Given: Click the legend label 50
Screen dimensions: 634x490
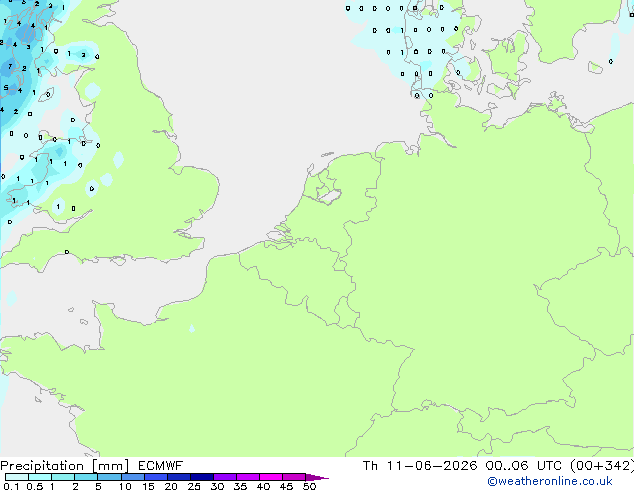Looking at the screenshot, I should (x=310, y=486).
